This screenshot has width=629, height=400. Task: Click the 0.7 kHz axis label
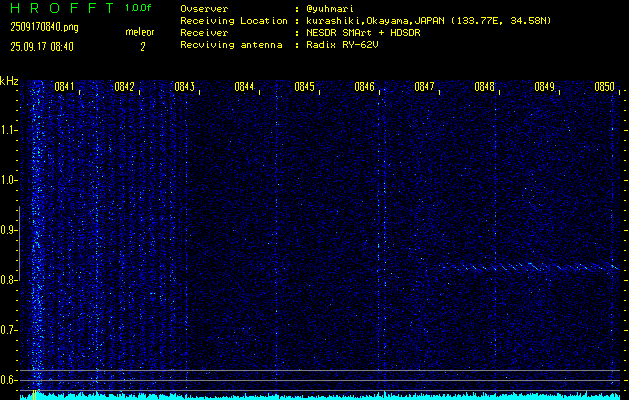pyautogui.click(x=8, y=330)
